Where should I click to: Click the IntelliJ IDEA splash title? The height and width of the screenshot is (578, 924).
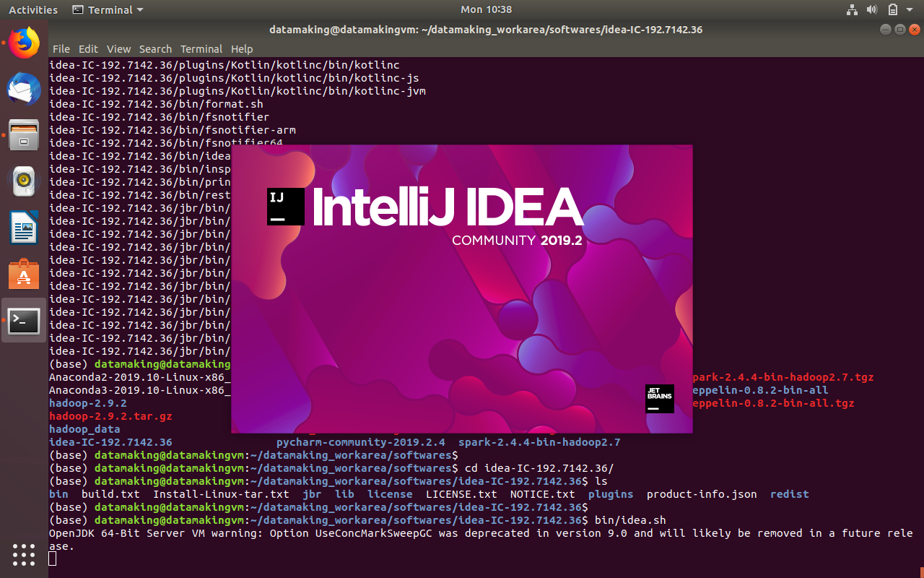click(448, 207)
